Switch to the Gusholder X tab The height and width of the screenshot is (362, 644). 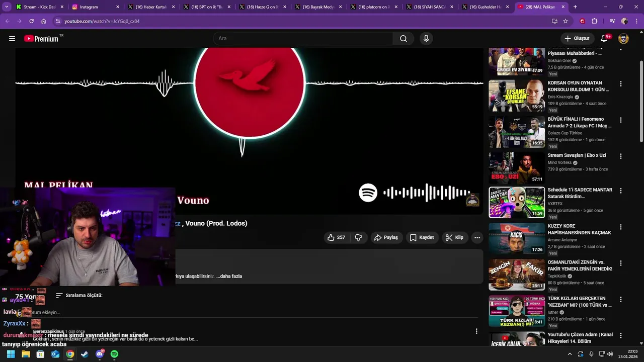point(485,7)
